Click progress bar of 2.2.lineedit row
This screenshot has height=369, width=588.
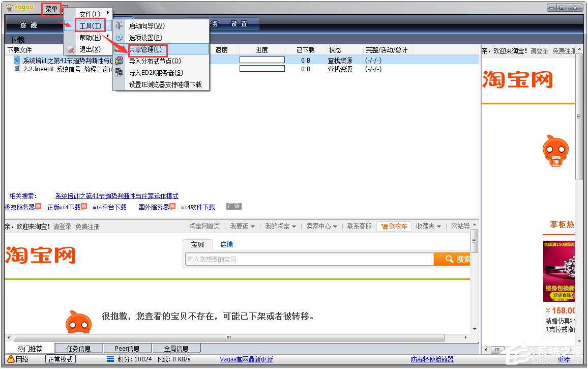point(262,68)
